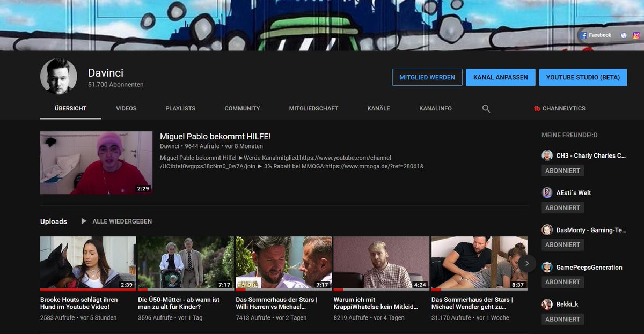Open DasMonty channel avatar
Viewport: 644px width, 334px height.
547,230
